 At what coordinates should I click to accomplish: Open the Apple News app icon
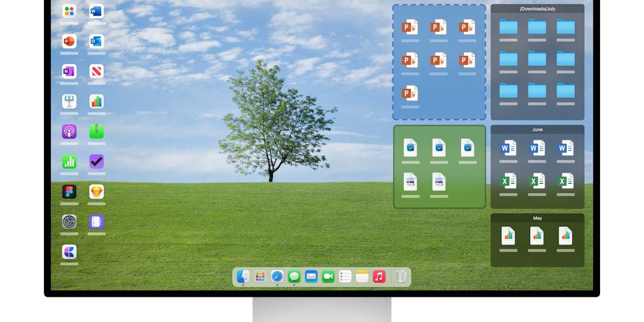(x=96, y=72)
